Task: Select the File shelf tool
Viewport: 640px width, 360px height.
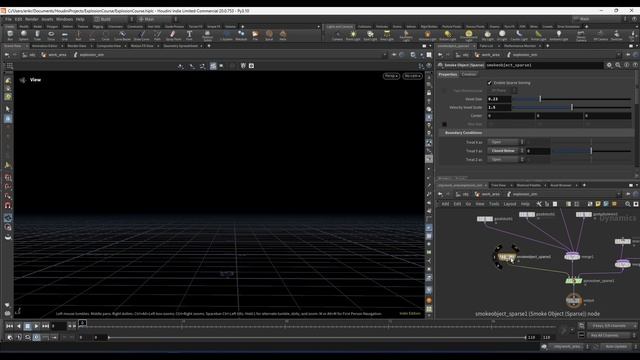Action: tap(255, 36)
